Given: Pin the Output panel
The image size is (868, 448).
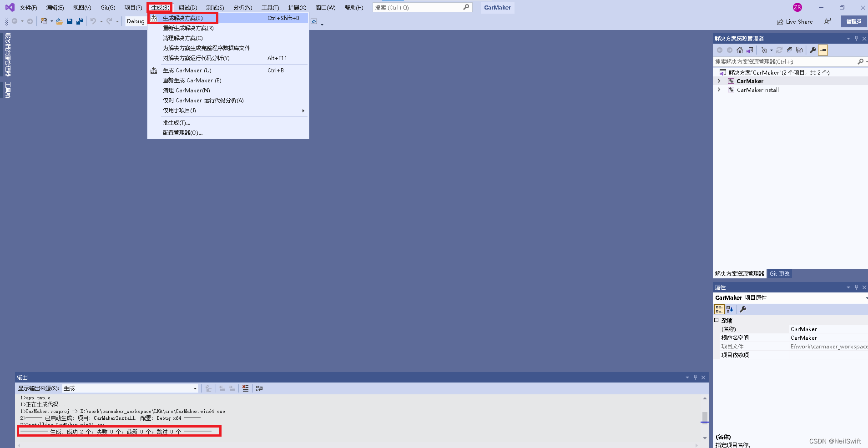Looking at the screenshot, I should pyautogui.click(x=695, y=378).
